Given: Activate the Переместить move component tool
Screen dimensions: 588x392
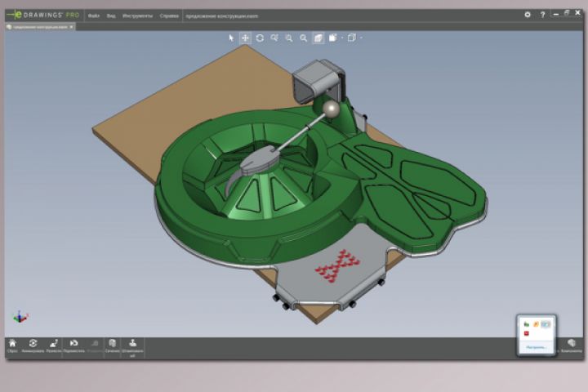Looking at the screenshot, I should 73,346.
